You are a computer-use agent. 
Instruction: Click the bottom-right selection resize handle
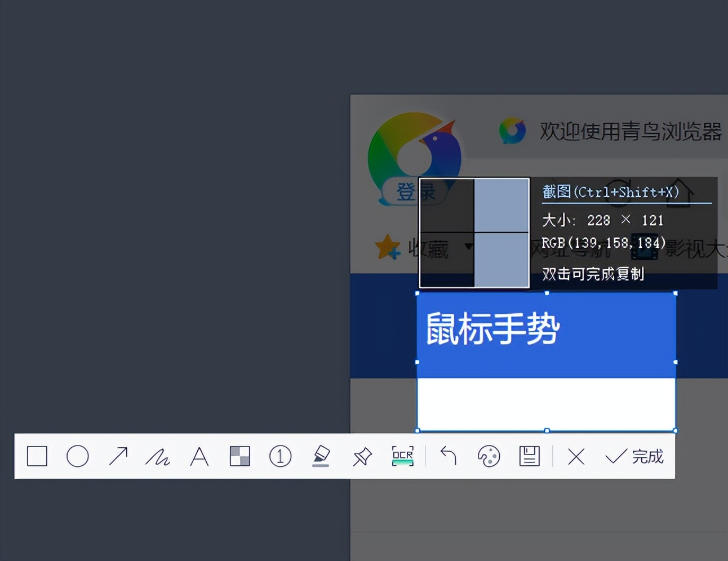674,430
